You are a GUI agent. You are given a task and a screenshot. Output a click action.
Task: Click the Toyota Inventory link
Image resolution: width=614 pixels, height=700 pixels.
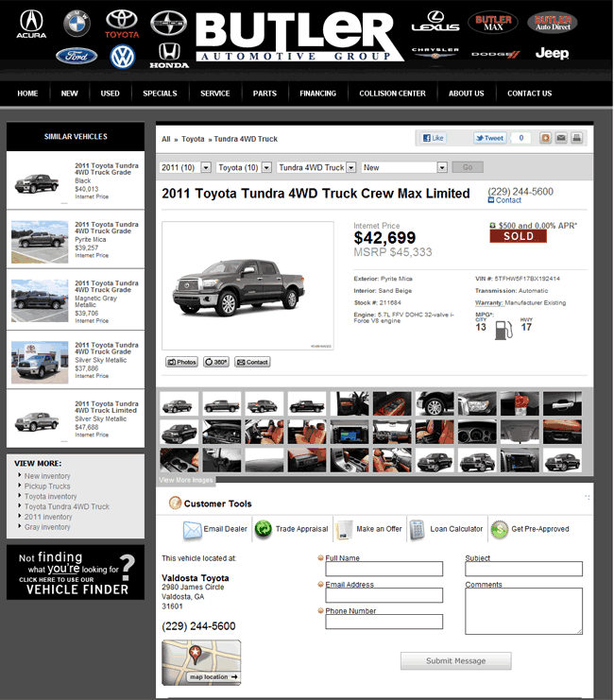click(x=50, y=497)
